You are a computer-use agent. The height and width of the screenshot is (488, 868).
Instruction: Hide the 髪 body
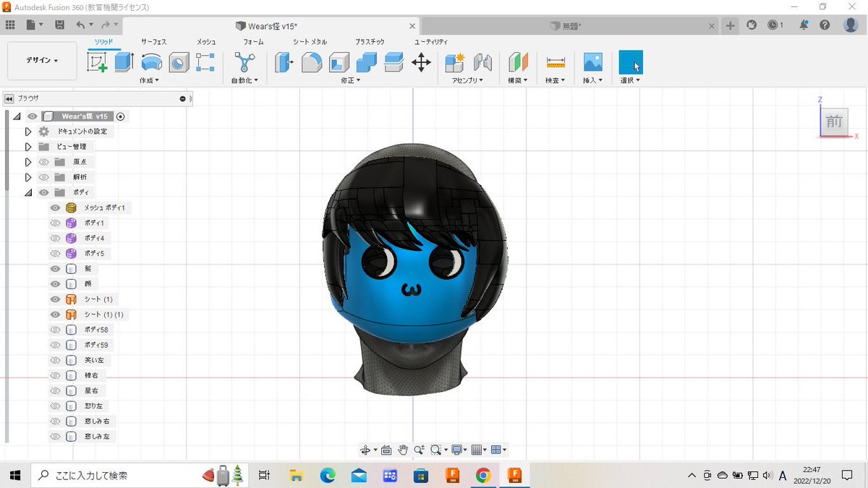[x=55, y=268]
